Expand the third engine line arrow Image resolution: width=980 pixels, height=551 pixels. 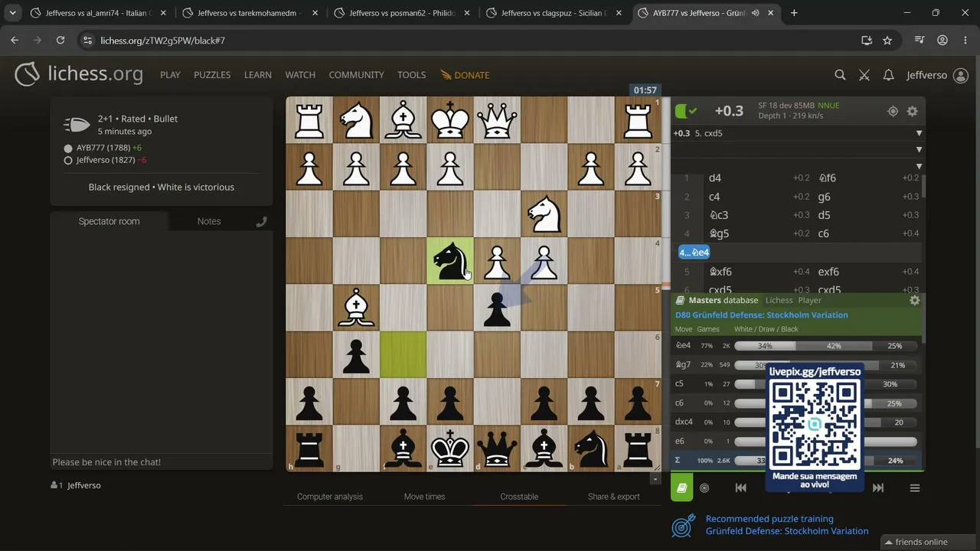[x=919, y=166]
